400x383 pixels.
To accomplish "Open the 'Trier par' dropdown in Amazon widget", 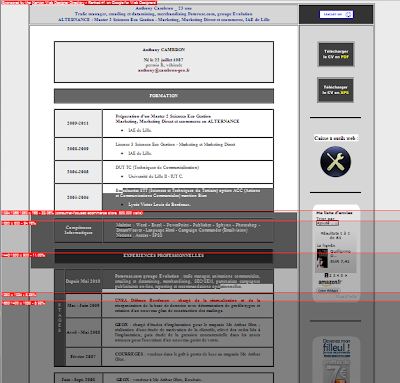I will coord(327,223).
